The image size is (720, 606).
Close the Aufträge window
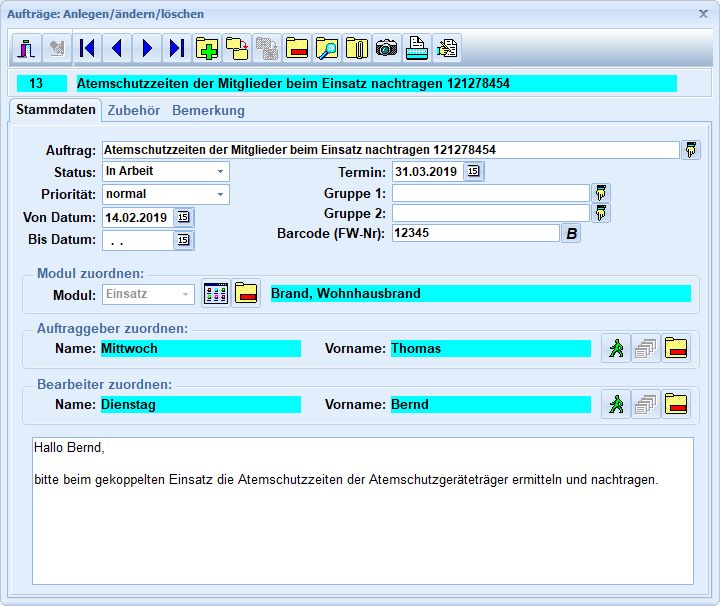tap(703, 14)
